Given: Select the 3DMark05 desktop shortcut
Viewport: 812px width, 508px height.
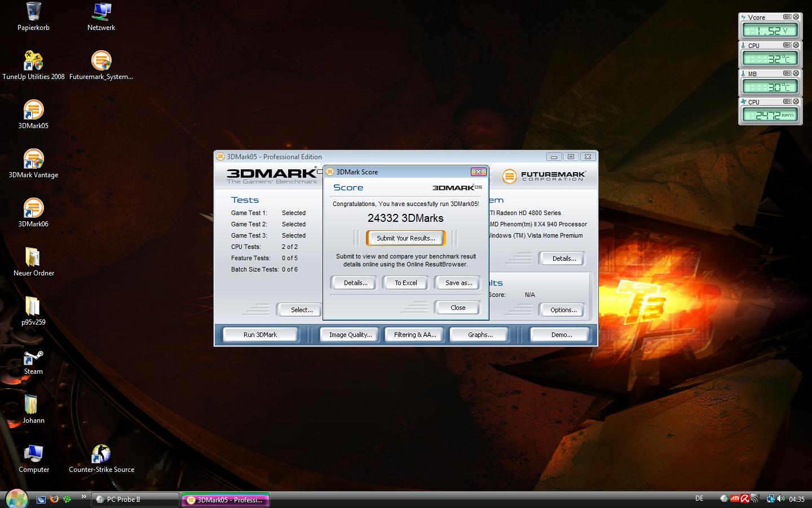Looking at the screenshot, I should click(33, 115).
